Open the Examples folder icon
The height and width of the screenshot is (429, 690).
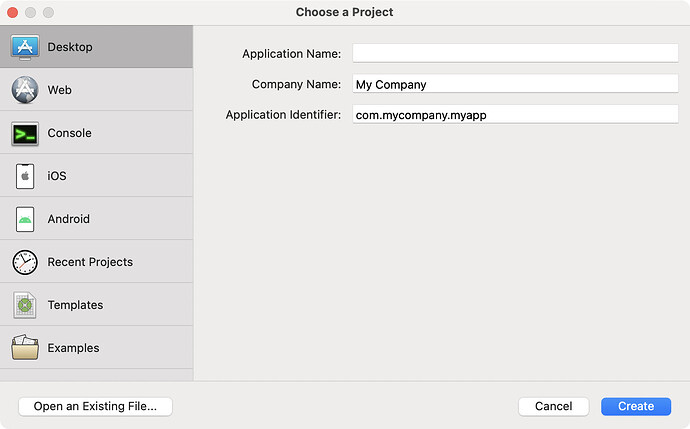25,348
